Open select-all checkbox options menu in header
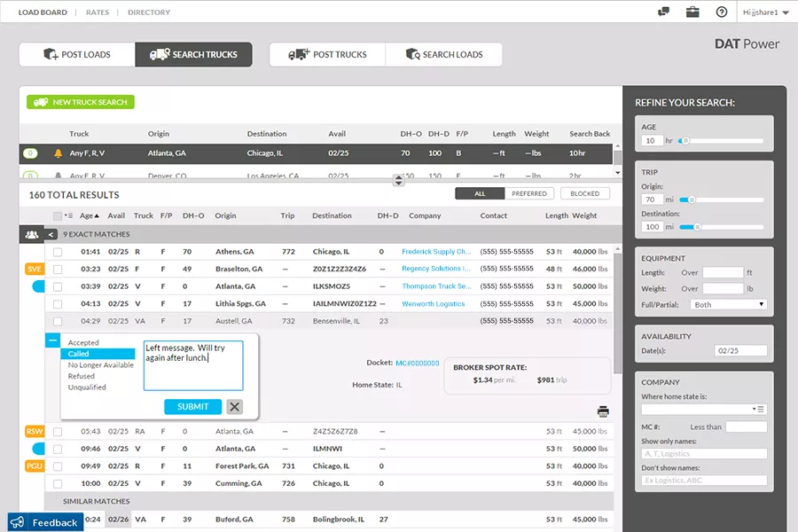This screenshot has height=532, width=798. pos(69,215)
